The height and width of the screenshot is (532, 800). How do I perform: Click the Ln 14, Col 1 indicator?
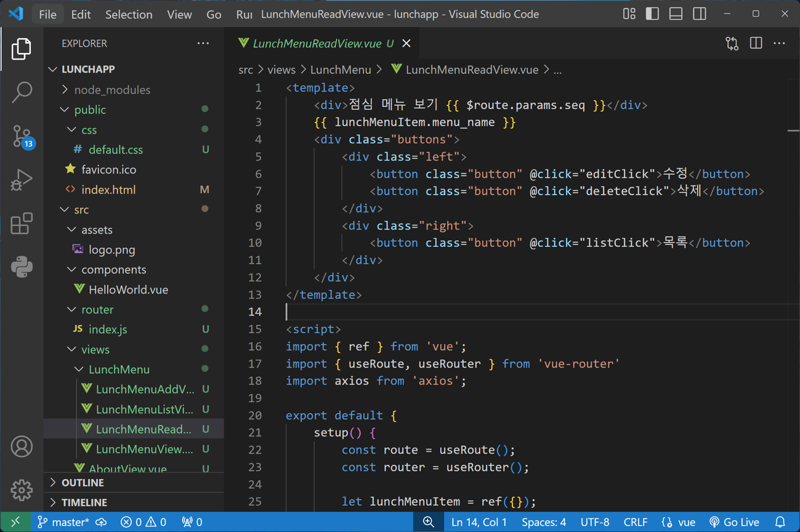(x=479, y=522)
